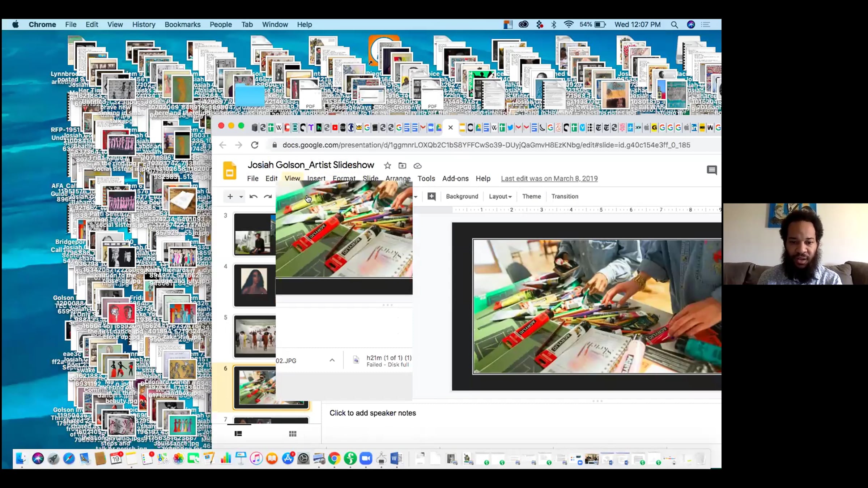Launch Safari from the Dock

coord(69,459)
